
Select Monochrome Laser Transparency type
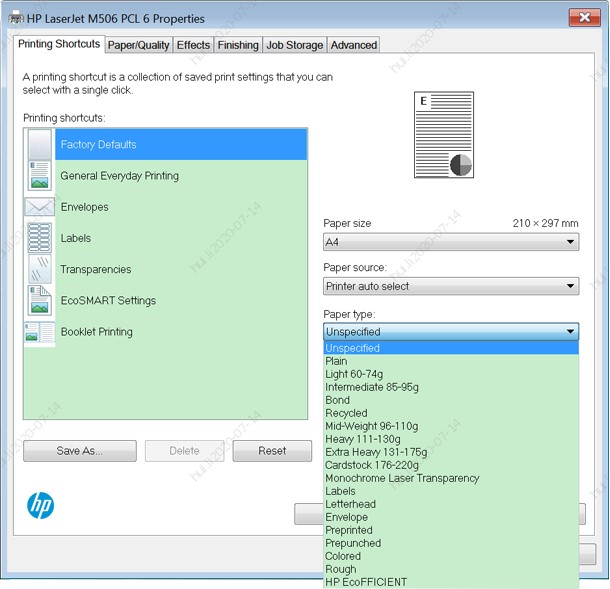(x=451, y=478)
